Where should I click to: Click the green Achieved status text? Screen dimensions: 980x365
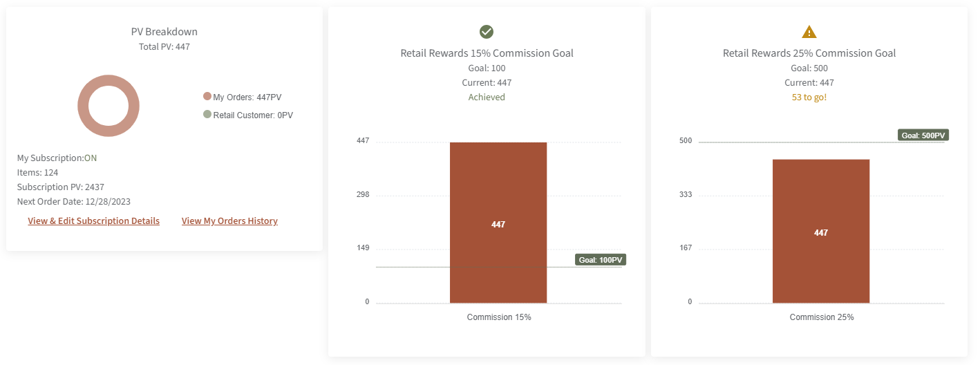click(x=487, y=97)
